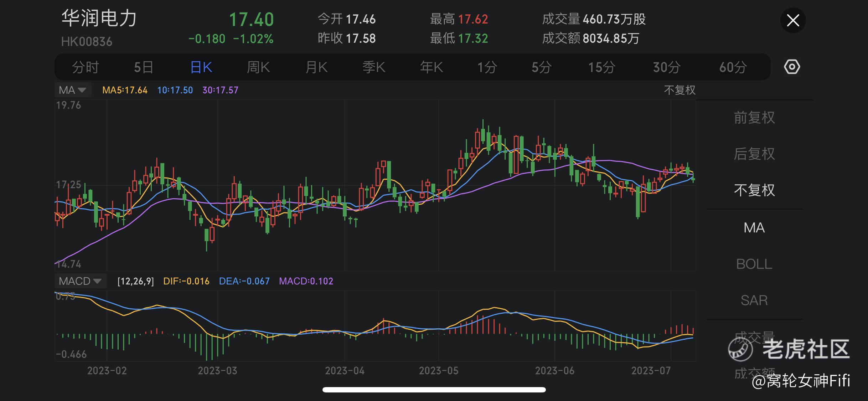Switch to the 周K tab

258,67
